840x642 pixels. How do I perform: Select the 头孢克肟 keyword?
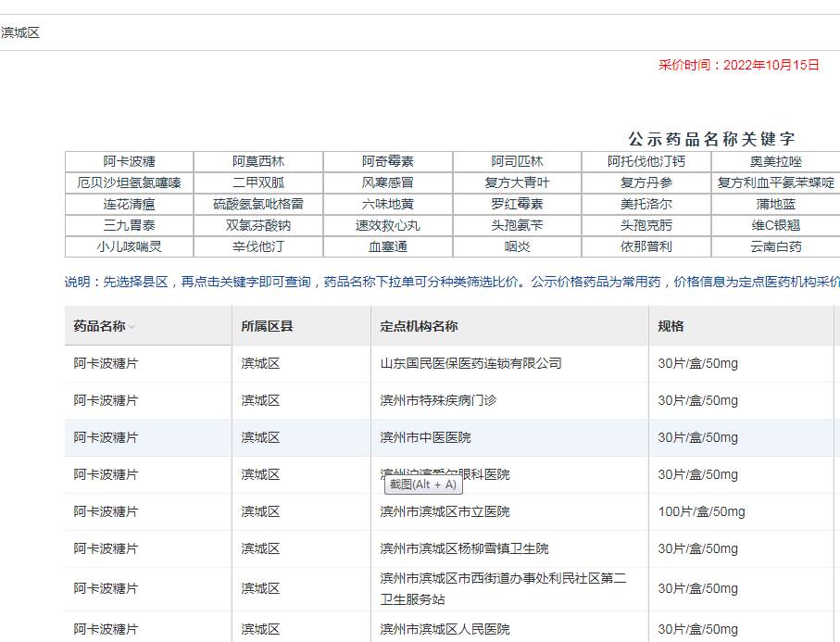pos(646,225)
